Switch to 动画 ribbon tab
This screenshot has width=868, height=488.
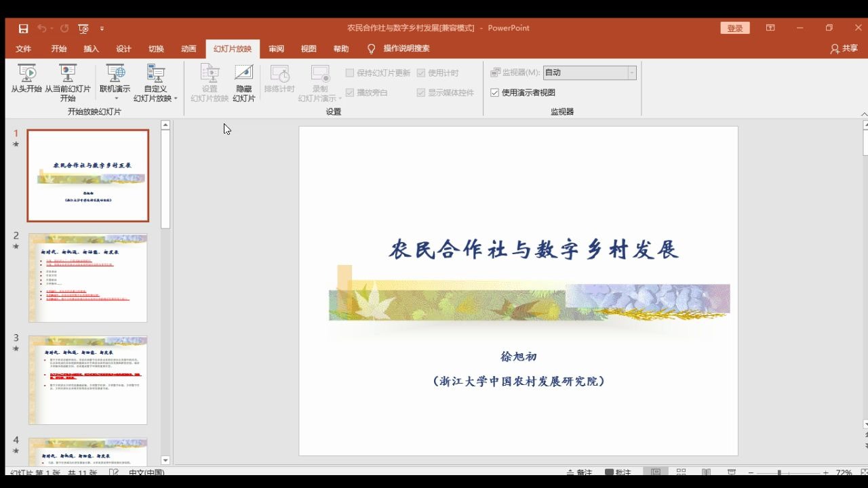(189, 49)
